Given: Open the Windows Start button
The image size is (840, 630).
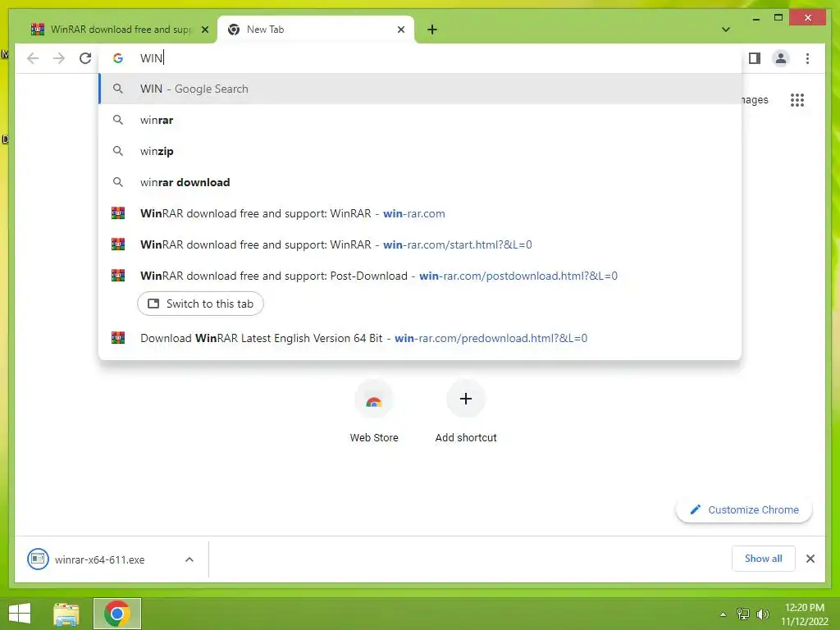Looking at the screenshot, I should (x=20, y=614).
